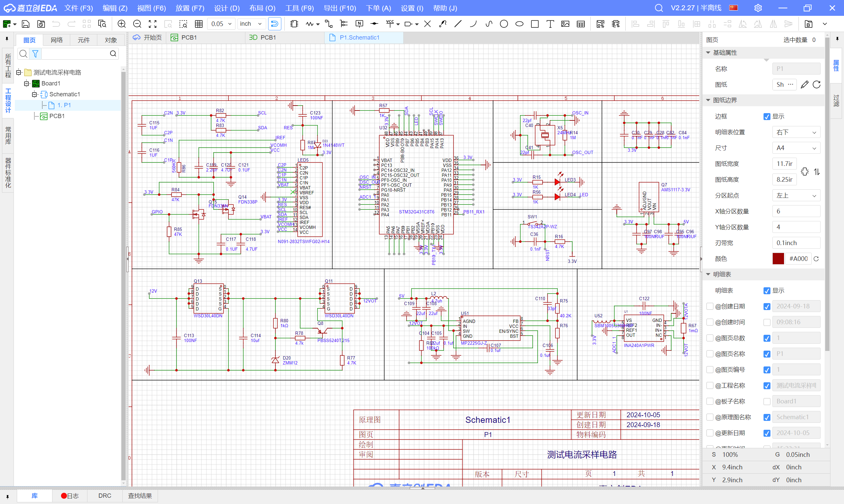Open the 明细表位置 右下 dropdown

tap(796, 132)
